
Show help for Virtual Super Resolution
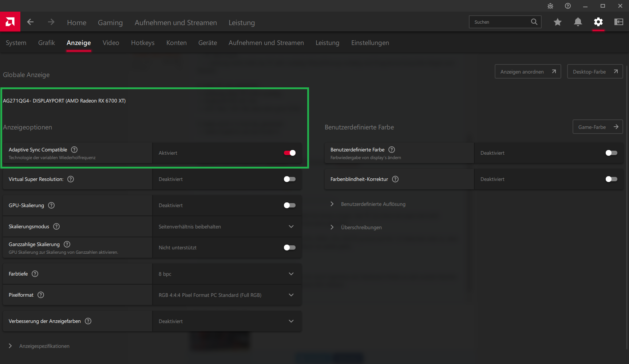(71, 179)
